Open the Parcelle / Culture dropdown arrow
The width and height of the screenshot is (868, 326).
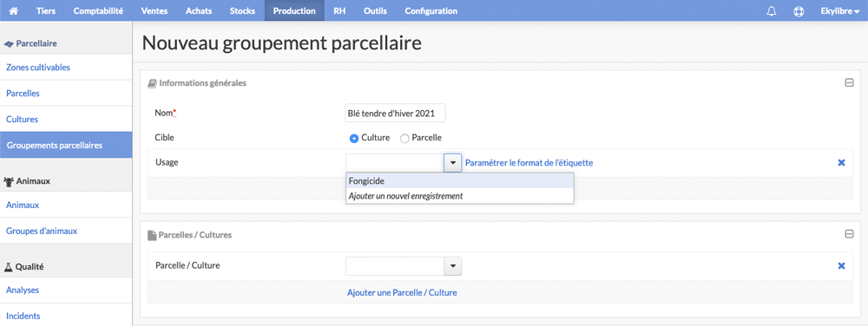[452, 266]
